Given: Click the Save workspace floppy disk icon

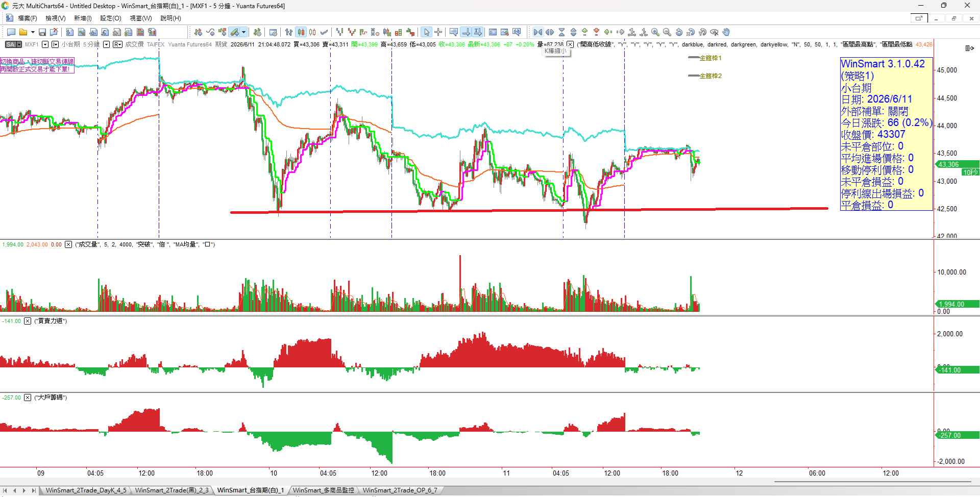Looking at the screenshot, I should point(42,32).
